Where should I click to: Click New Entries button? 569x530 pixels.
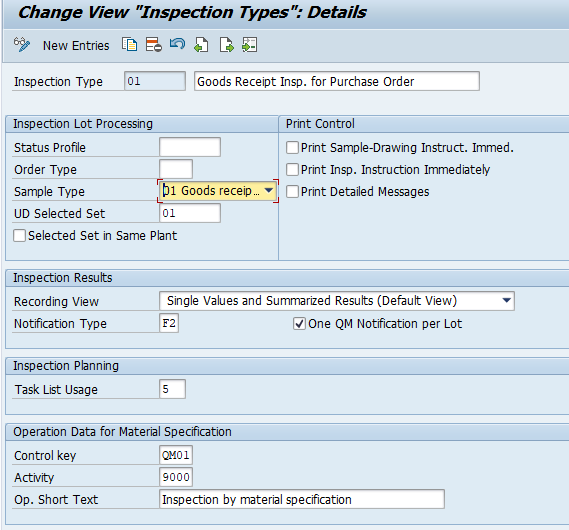click(76, 46)
